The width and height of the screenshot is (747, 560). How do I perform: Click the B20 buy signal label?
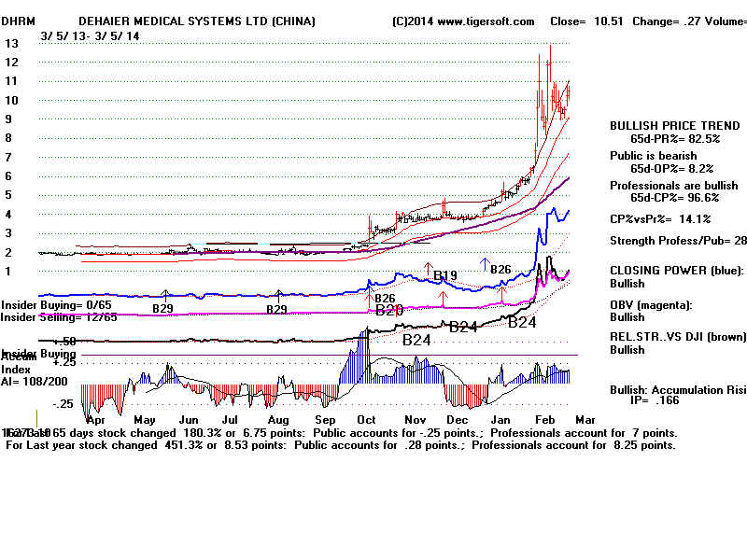388,310
